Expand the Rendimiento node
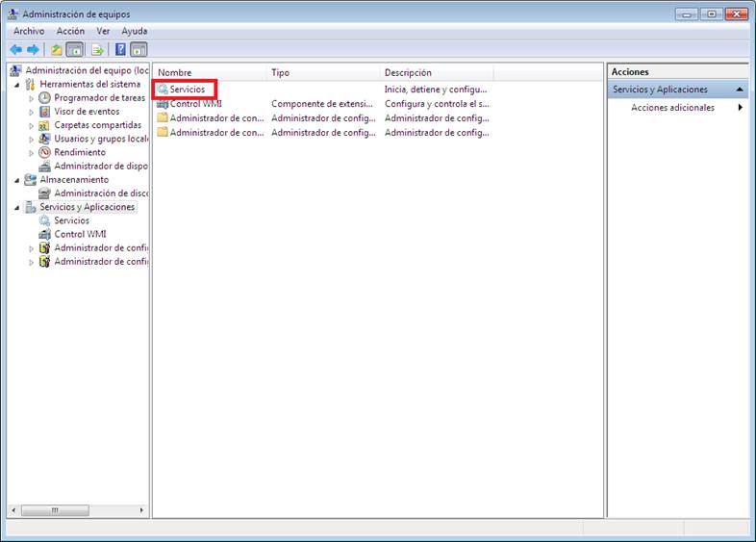The width and height of the screenshot is (756, 542). [32, 152]
